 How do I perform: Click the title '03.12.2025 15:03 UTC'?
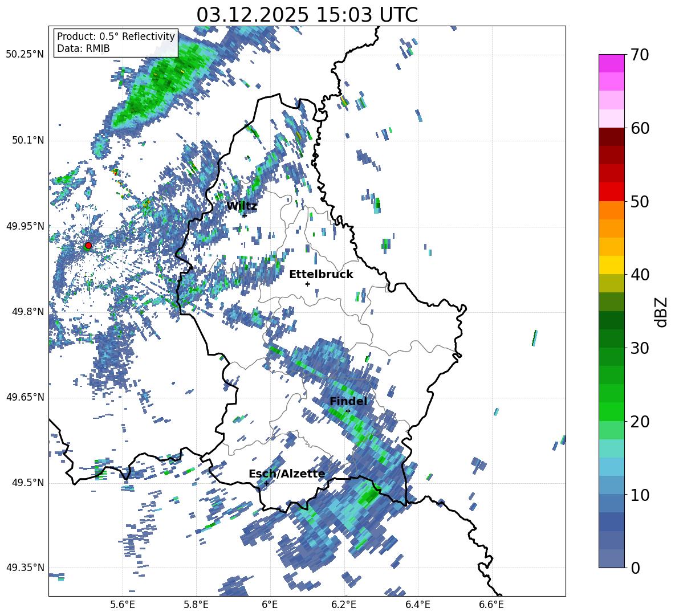coord(307,15)
